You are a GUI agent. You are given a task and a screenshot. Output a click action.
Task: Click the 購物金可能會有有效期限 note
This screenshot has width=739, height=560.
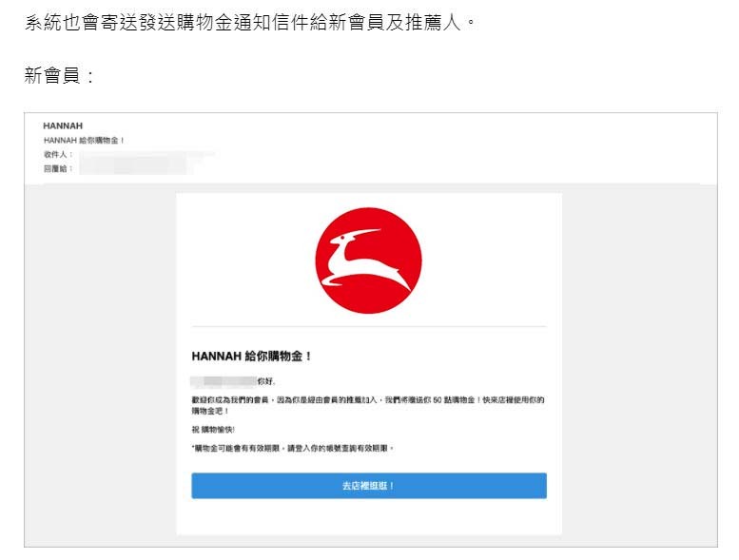293,449
